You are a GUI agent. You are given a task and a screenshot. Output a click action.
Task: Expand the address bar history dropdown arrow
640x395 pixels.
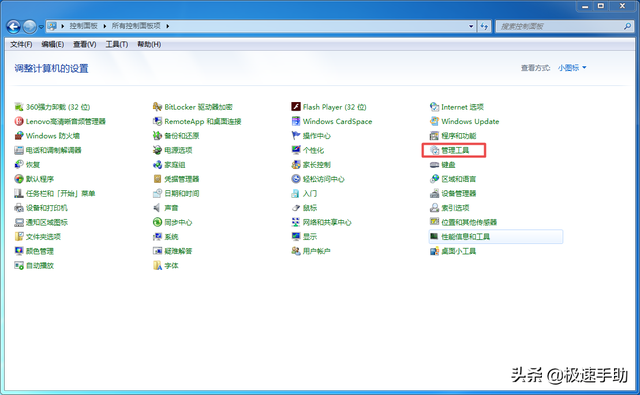click(x=471, y=26)
